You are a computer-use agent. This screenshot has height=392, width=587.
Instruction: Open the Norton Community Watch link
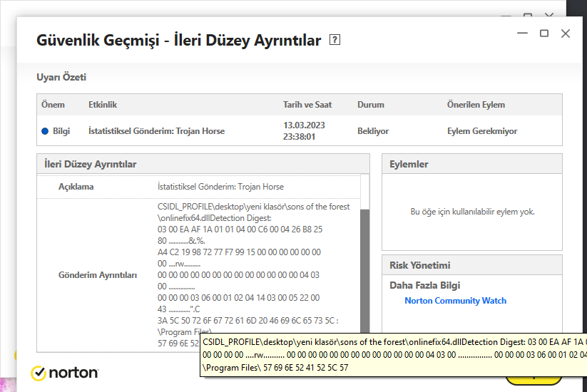(x=455, y=301)
